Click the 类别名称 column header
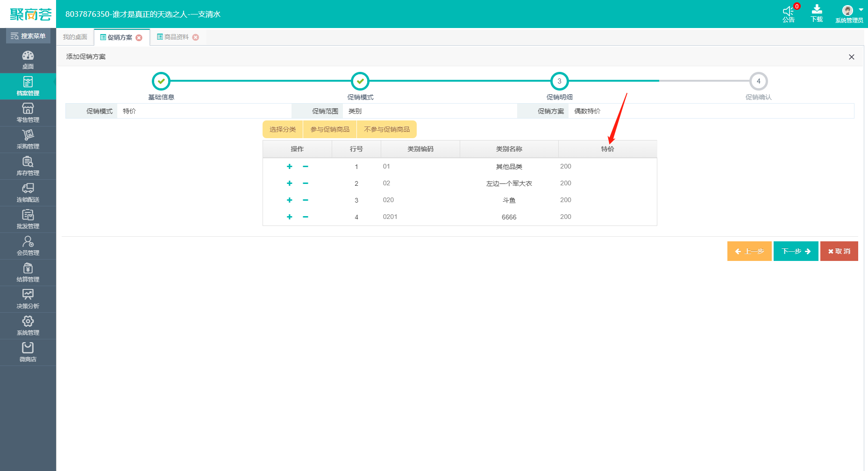868x471 pixels. pyautogui.click(x=509, y=149)
